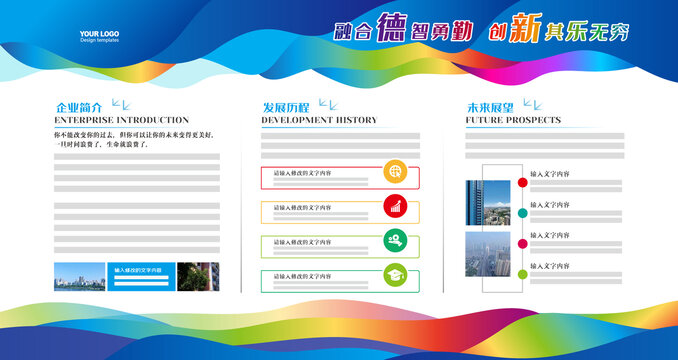Click the DEVELOPMENT HISTORY title
Viewport: 678px width, 360px height.
pyautogui.click(x=319, y=120)
